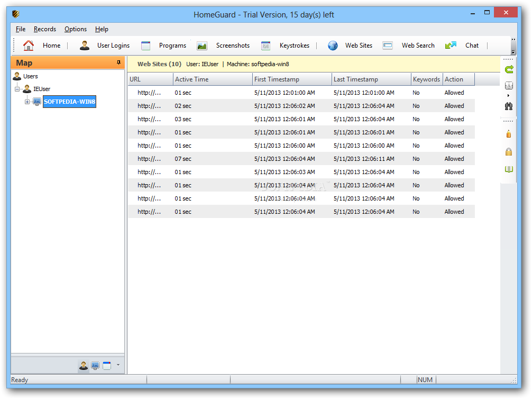Sort by the Action column header

(x=459, y=79)
